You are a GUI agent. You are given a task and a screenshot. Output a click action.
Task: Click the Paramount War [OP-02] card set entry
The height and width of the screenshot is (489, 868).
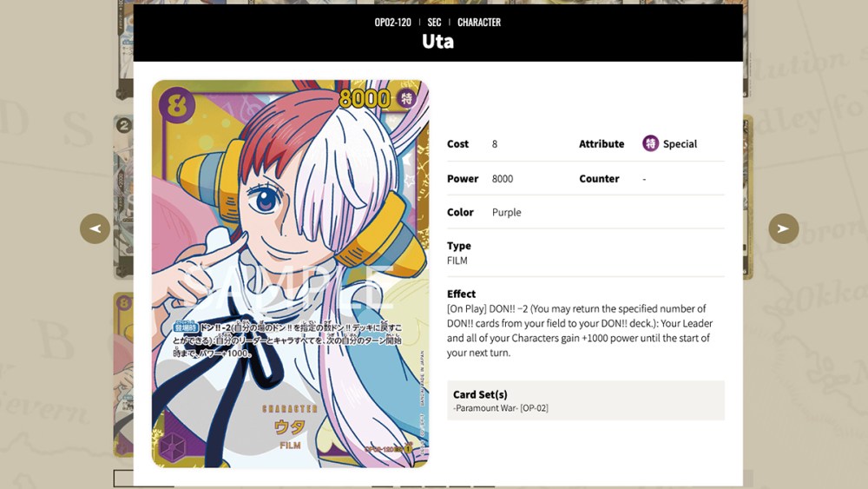click(x=501, y=408)
